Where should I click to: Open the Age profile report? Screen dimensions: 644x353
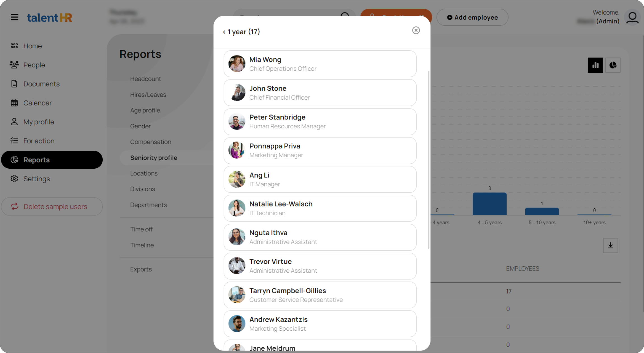pyautogui.click(x=145, y=110)
